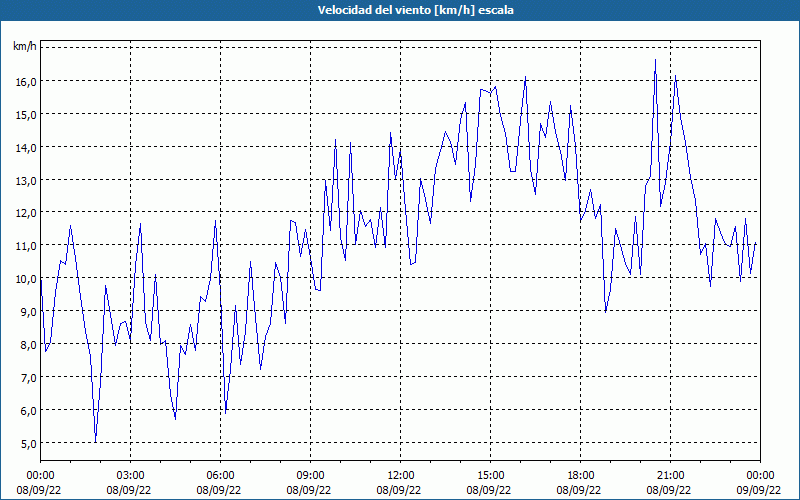The image size is (800, 500).
Task: Click the wind speed peak just after 16:00
Action: 526,77
